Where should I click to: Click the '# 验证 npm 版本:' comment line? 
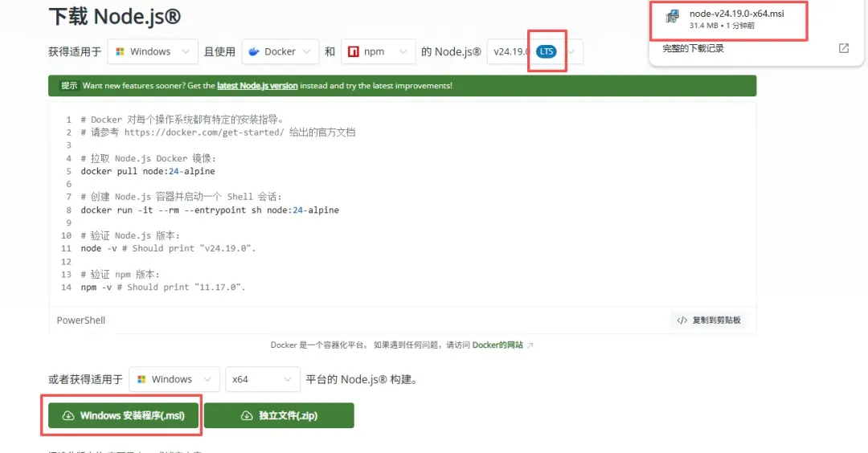pyautogui.click(x=120, y=275)
